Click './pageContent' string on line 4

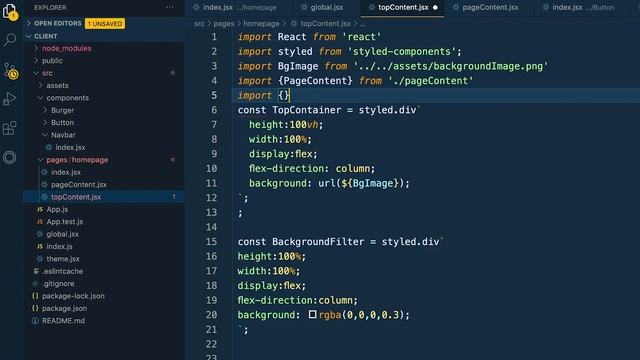(430, 80)
